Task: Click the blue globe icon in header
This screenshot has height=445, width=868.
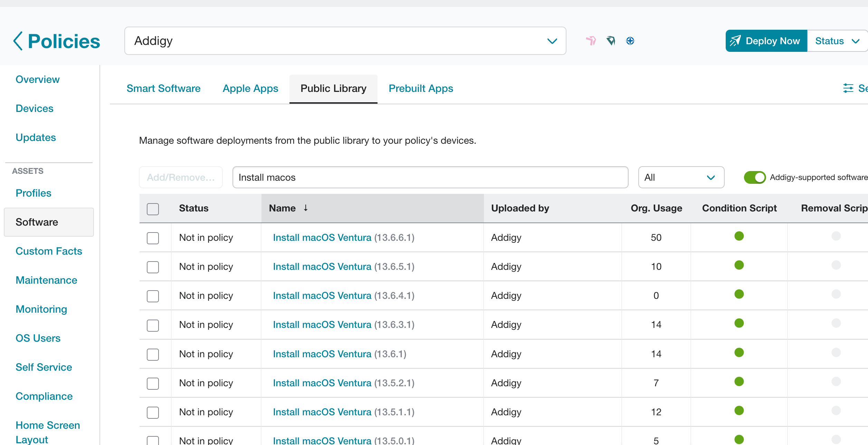Action: [630, 41]
